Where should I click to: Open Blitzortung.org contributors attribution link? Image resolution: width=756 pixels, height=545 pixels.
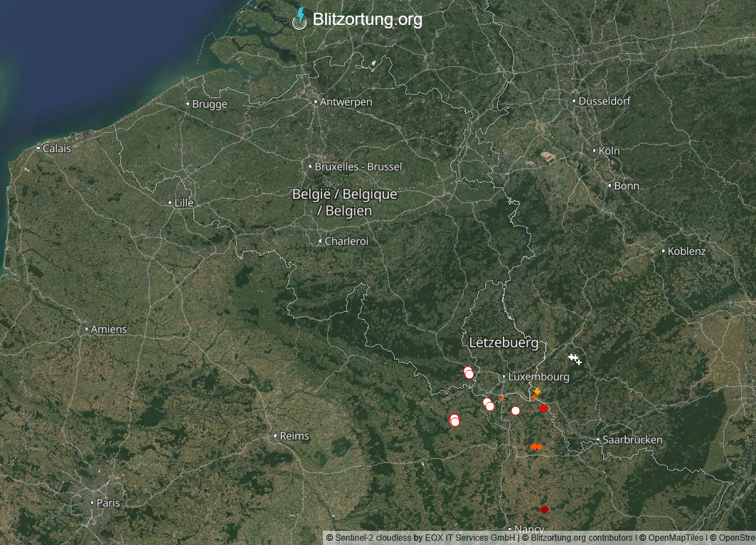click(582, 538)
